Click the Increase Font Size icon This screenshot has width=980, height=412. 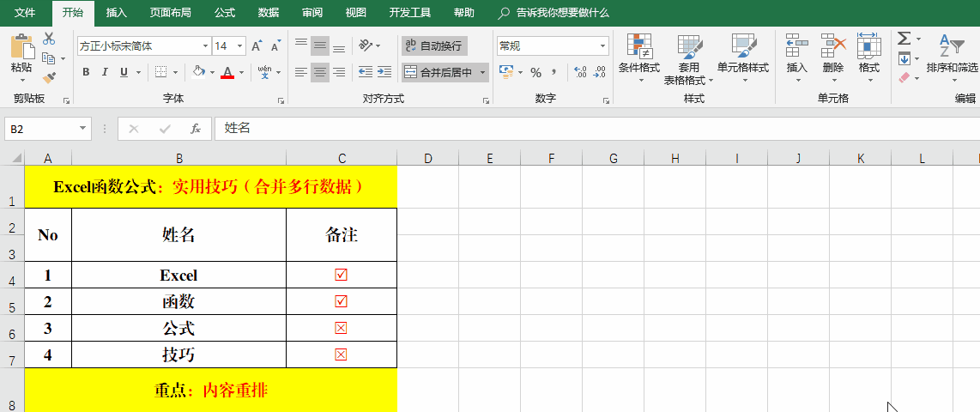(x=257, y=46)
